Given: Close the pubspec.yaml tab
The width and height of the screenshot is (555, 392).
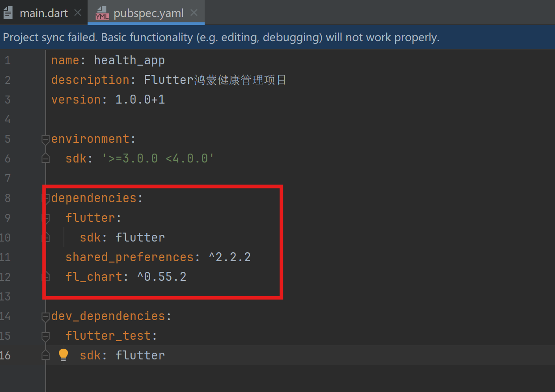Looking at the screenshot, I should pos(193,13).
